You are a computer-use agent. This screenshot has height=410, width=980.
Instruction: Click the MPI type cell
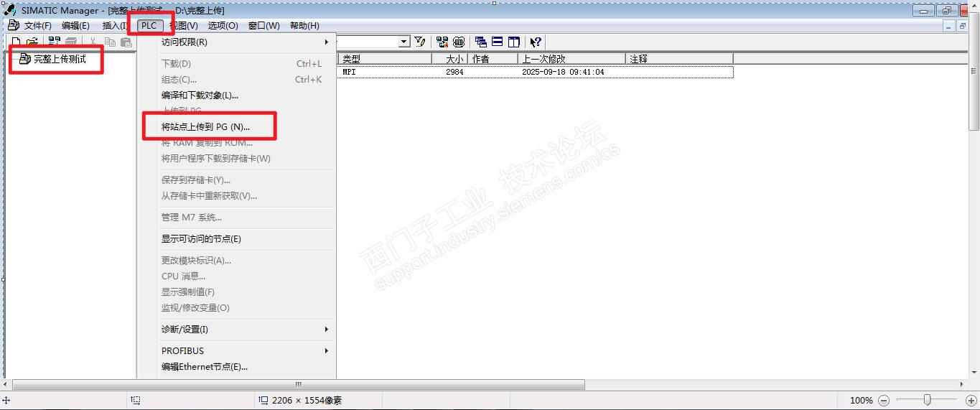coord(349,72)
